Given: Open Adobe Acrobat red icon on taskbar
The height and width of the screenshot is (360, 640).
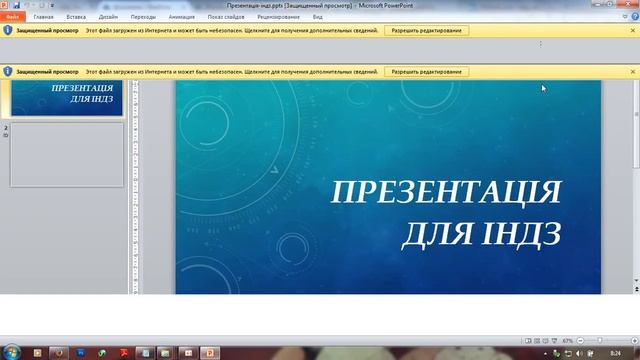Looking at the screenshot, I should [124, 353].
